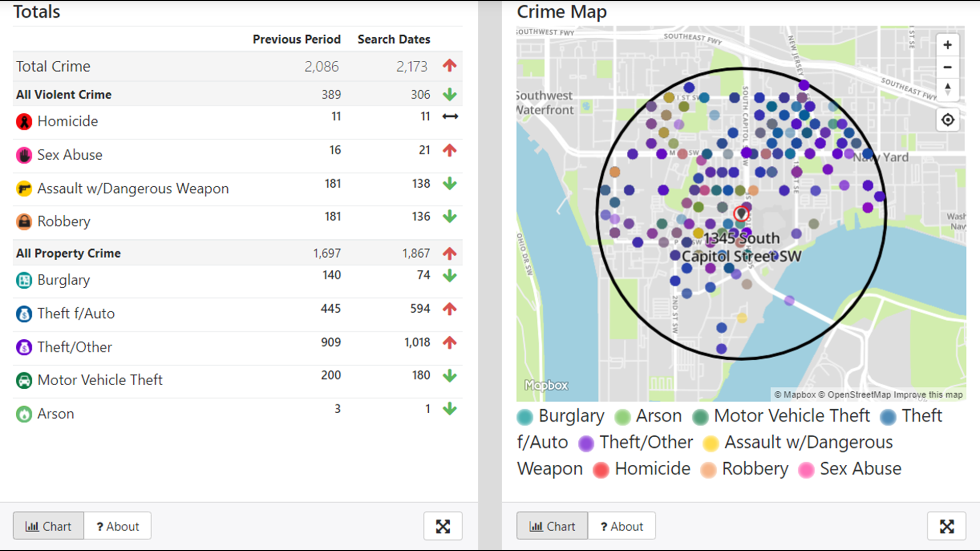Click the Mapbox logo on the map
Viewport: 980px width, 551px height.
click(546, 386)
